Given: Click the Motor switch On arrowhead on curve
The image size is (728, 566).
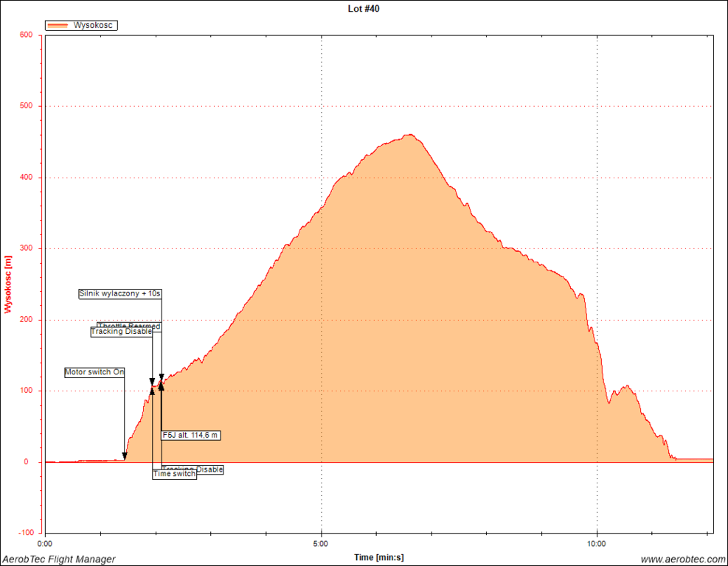Looking at the screenshot, I should [125, 456].
